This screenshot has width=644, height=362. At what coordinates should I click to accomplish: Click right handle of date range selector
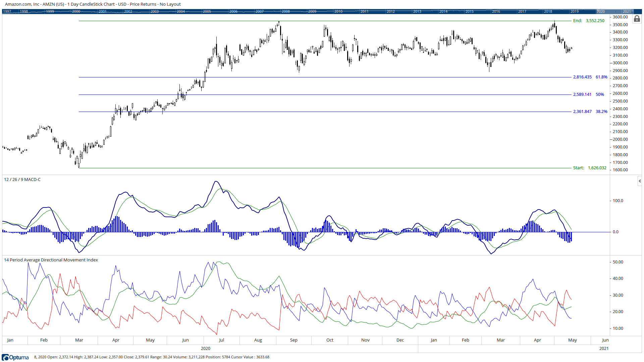[x=633, y=11]
